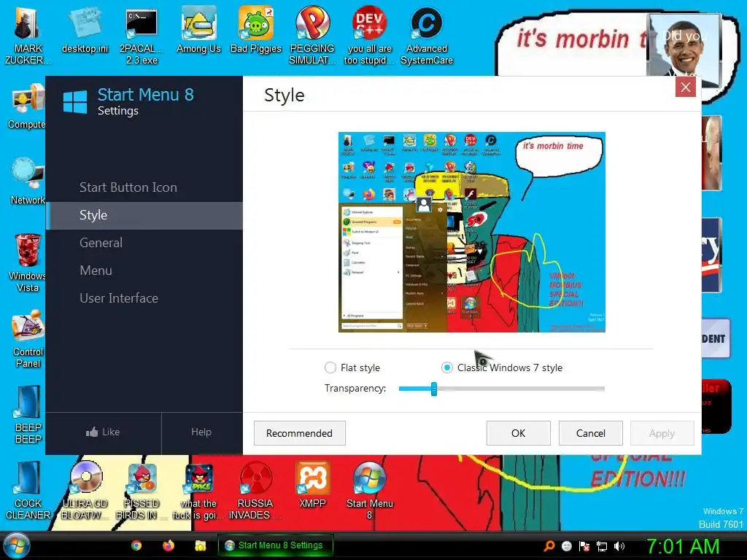Image resolution: width=747 pixels, height=560 pixels.
Task: Open the General settings section
Action: pos(144,243)
